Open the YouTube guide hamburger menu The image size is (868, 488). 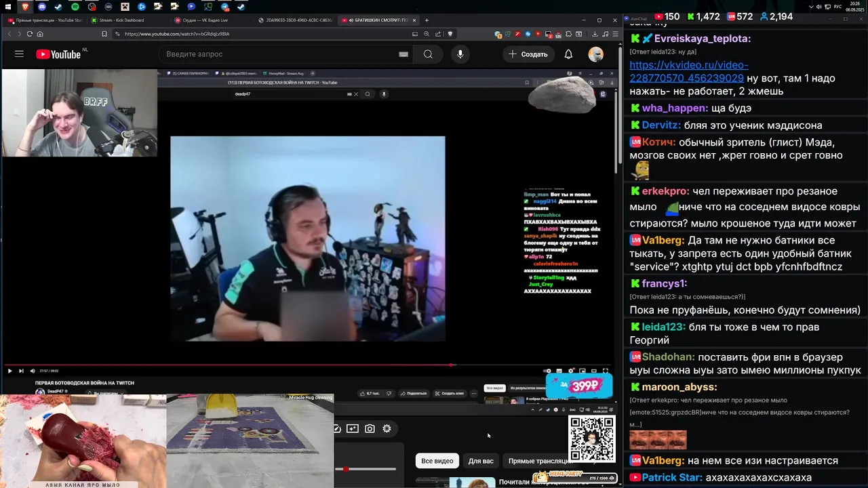coord(19,54)
